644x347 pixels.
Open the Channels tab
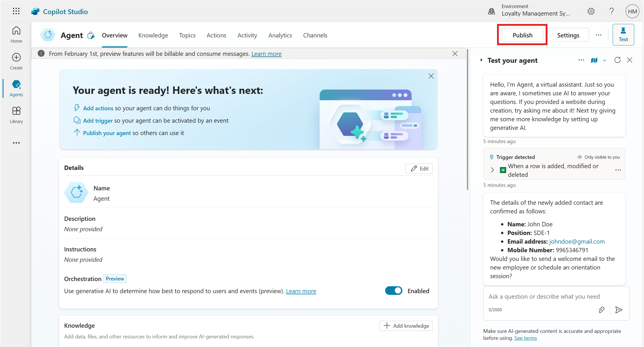315,35
